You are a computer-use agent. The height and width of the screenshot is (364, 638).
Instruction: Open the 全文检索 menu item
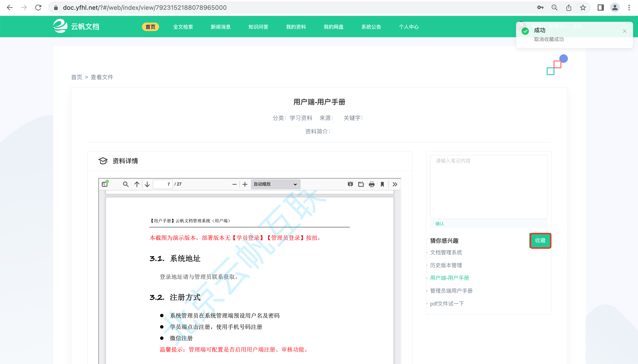tap(183, 27)
